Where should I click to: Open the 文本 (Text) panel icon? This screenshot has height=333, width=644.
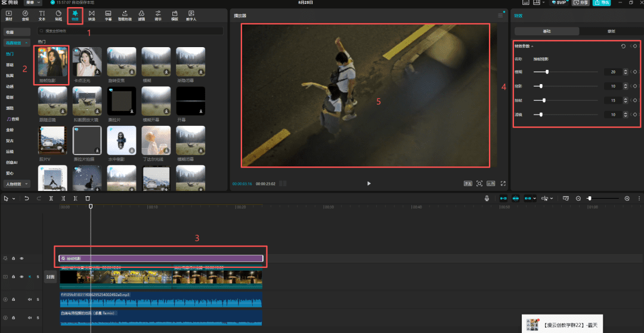(42, 15)
